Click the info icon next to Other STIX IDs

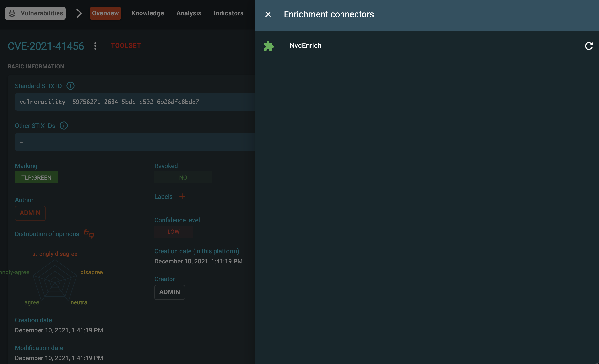pos(64,125)
